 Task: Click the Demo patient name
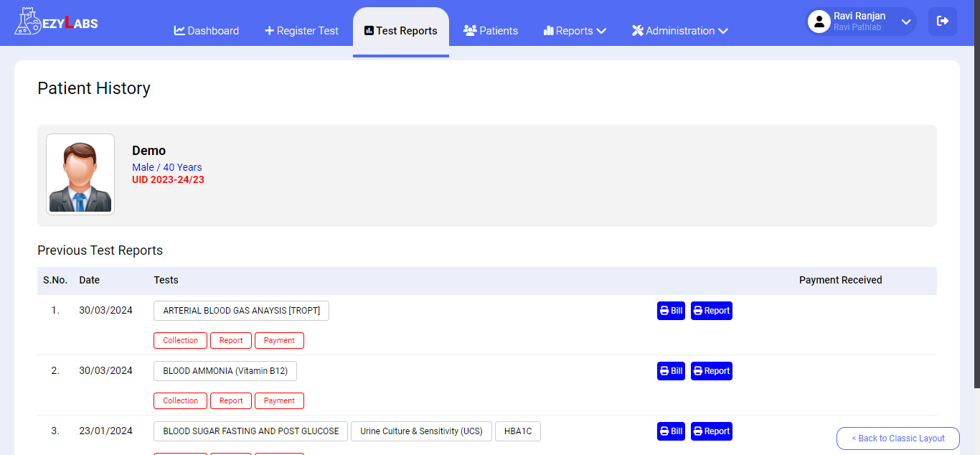pyautogui.click(x=149, y=151)
